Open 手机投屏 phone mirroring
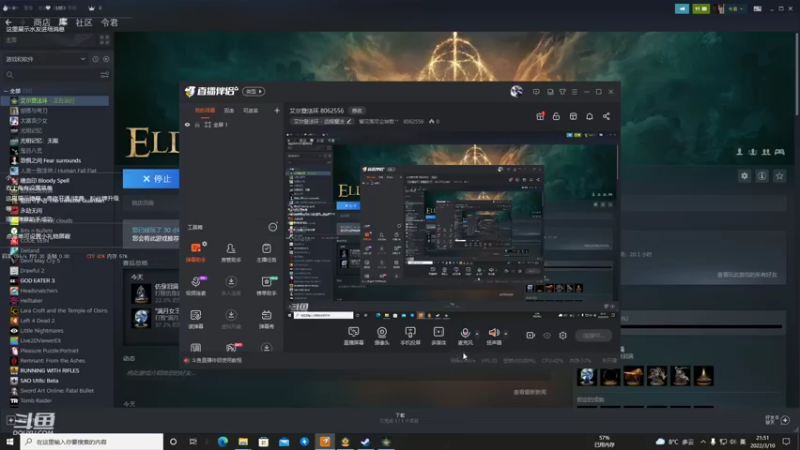 click(x=410, y=336)
